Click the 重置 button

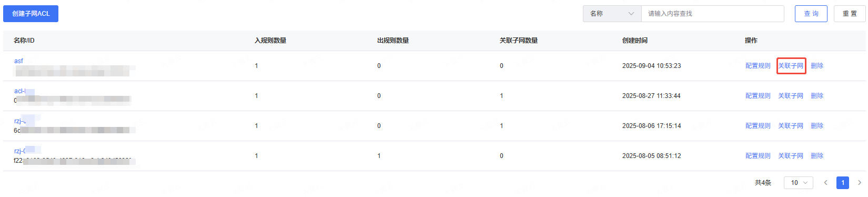click(x=850, y=14)
